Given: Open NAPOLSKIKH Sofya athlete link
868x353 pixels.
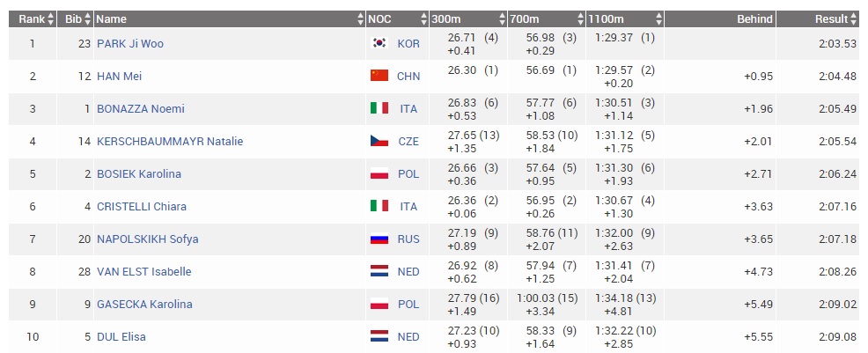Looking at the screenshot, I should click(148, 239).
